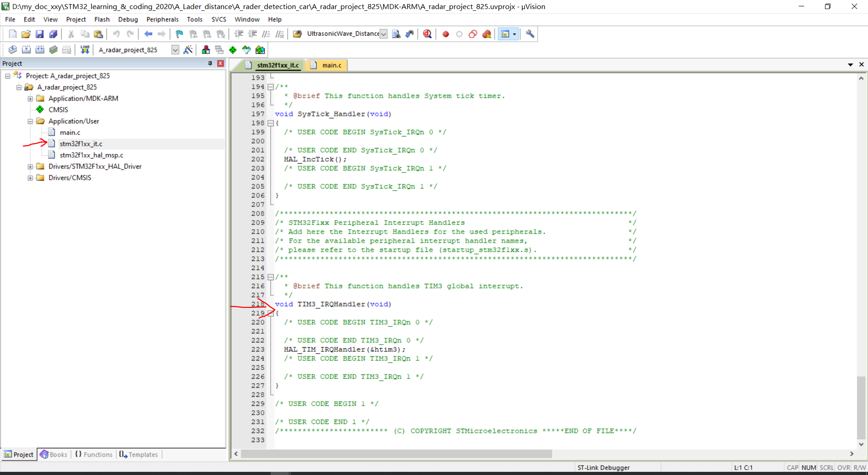Click the Open file folder icon
Viewport: 868px width, 475px height.
click(x=26, y=34)
